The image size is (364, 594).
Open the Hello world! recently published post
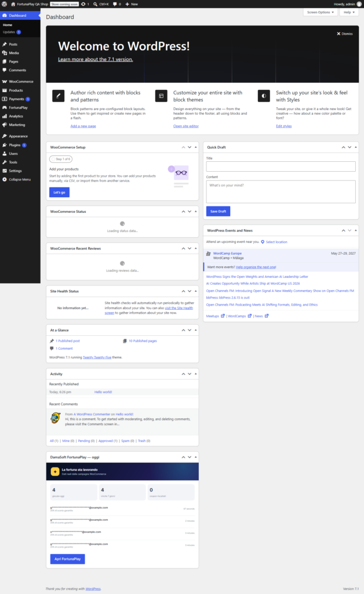point(103,392)
